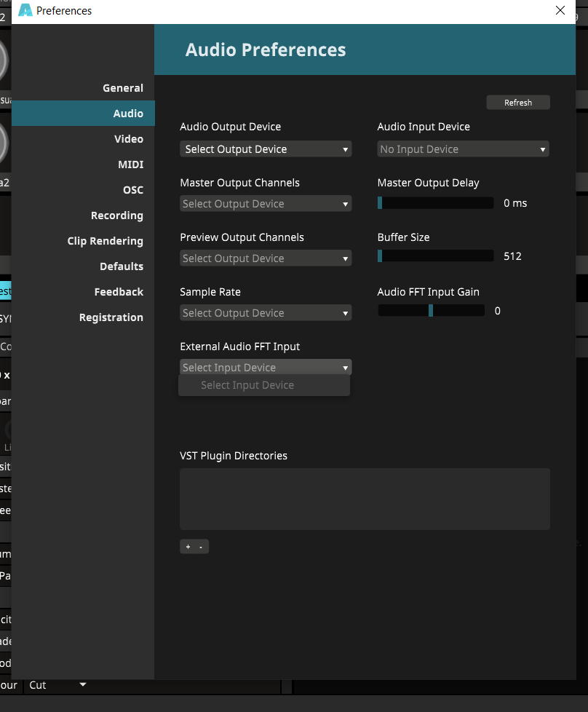Choose 'Select Input Device' in the open list

[247, 385]
